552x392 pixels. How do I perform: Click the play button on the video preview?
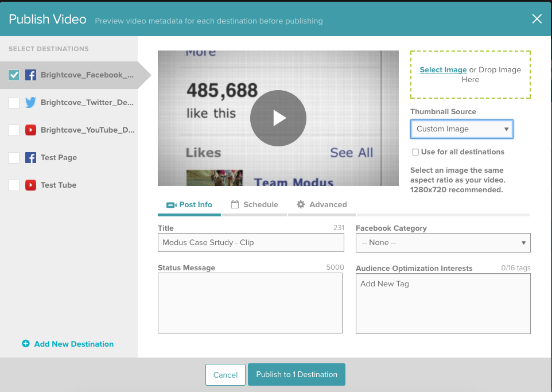(278, 118)
